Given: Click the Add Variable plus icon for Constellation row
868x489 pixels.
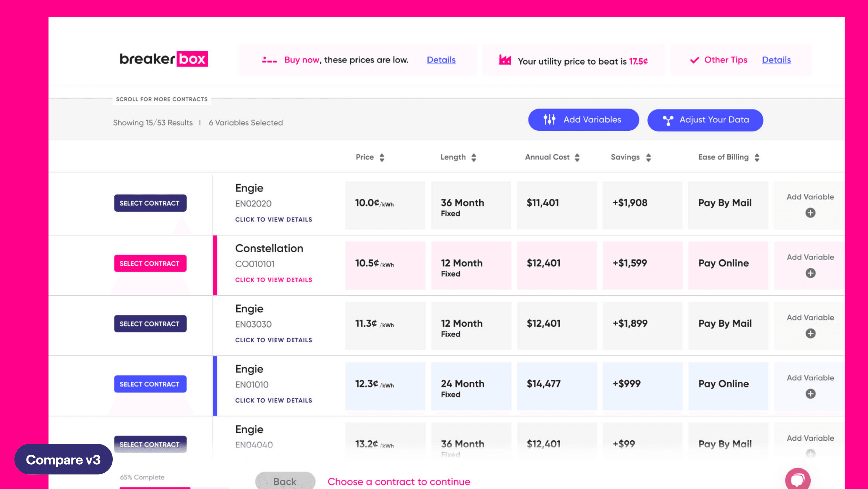Looking at the screenshot, I should coord(810,273).
